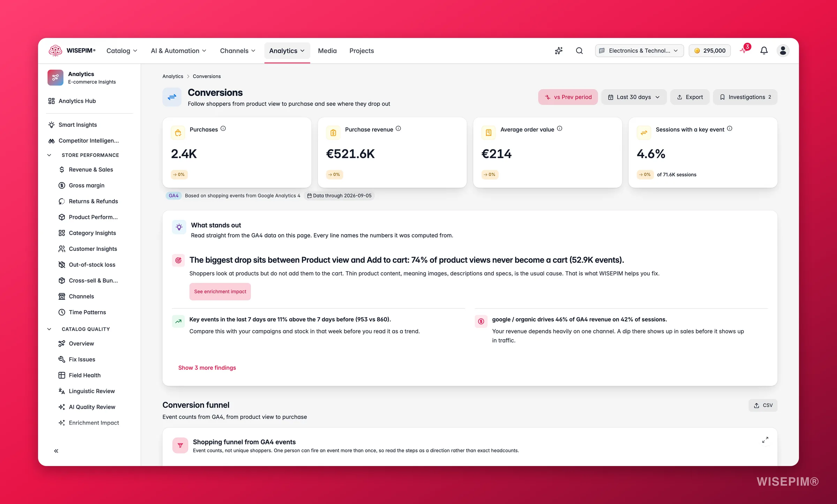Viewport: 837px width, 504px height.
Task: Click the WISEPIM logo
Action: tap(72, 51)
